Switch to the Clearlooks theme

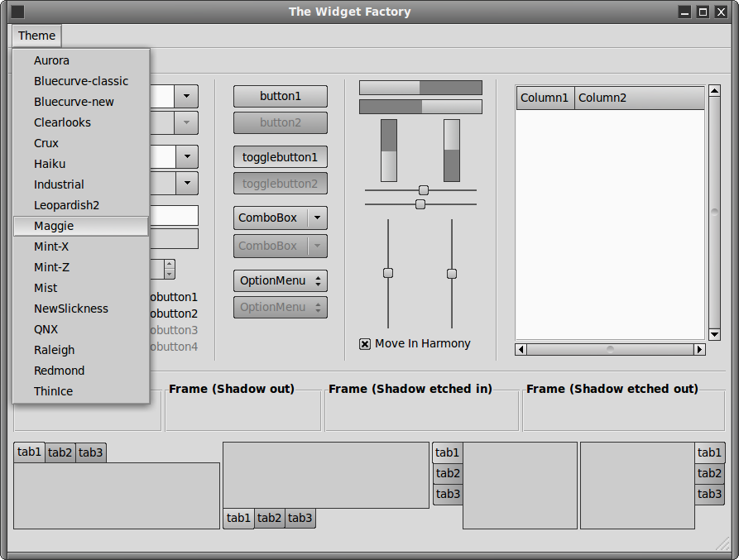tap(81, 122)
